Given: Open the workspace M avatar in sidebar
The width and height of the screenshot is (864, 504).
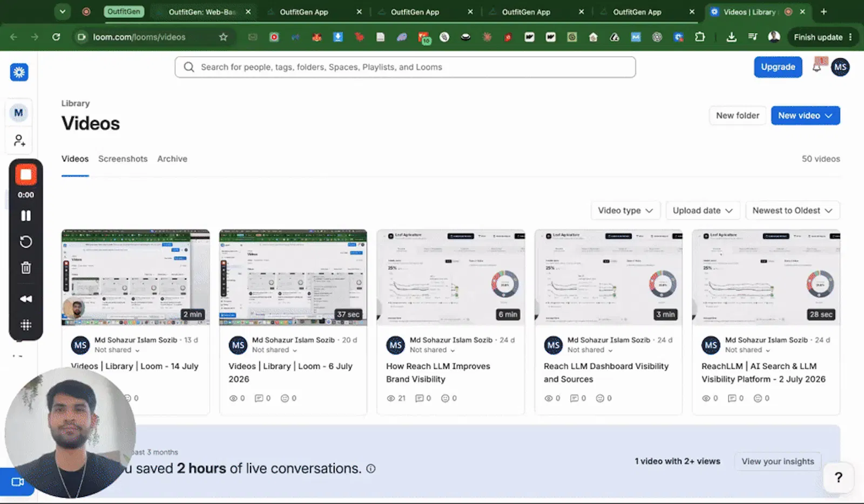Looking at the screenshot, I should 19,113.
